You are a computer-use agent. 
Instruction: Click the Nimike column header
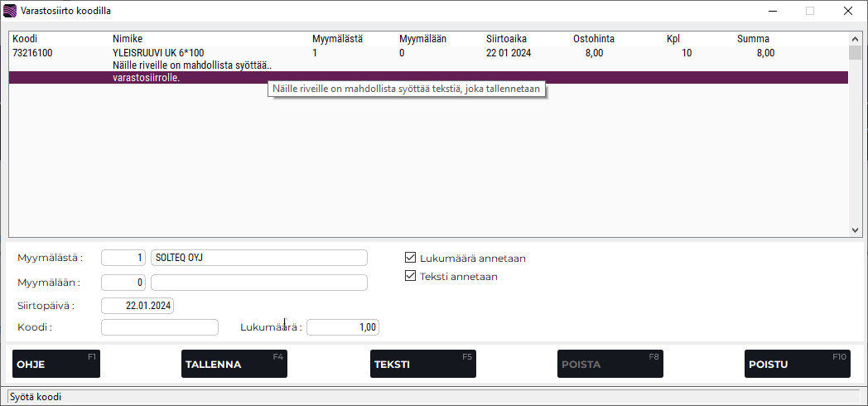click(128, 39)
